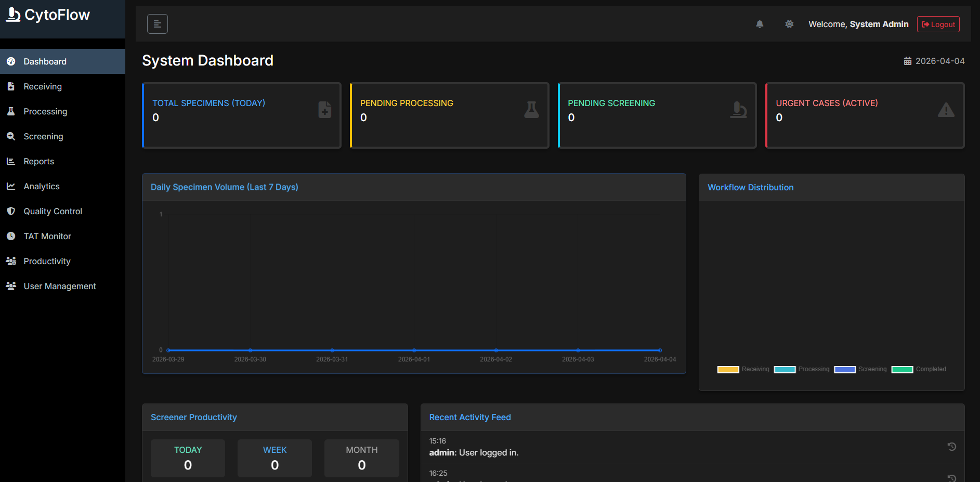Click the Analytics line-chart icon
This screenshot has height=482, width=980.
11,186
